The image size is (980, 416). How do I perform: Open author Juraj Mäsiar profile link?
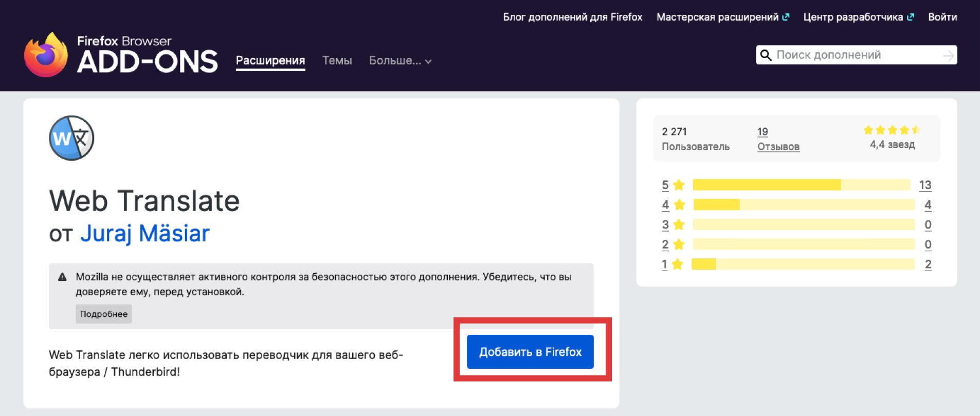click(145, 234)
